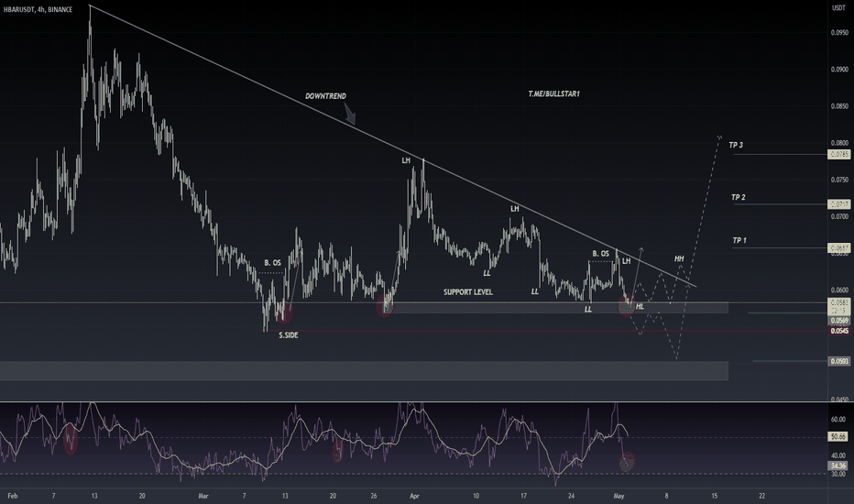Open the USDT currency label on price axis
This screenshot has width=854, height=504.
click(838, 7)
